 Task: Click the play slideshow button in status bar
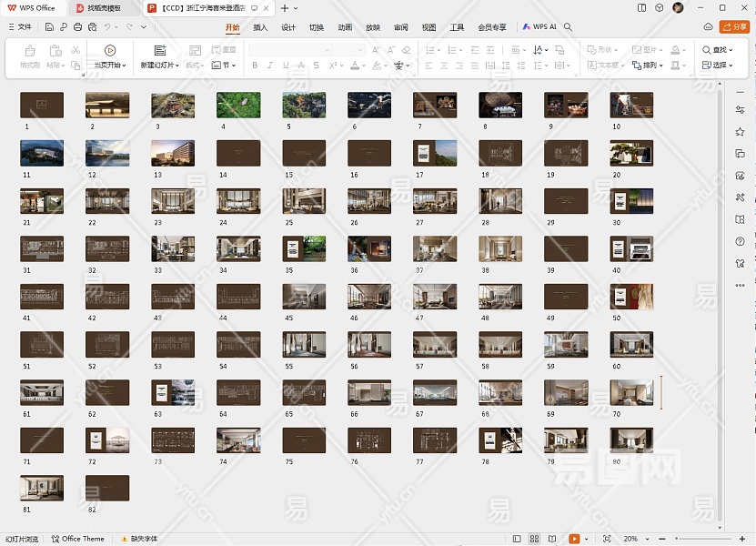tap(574, 539)
